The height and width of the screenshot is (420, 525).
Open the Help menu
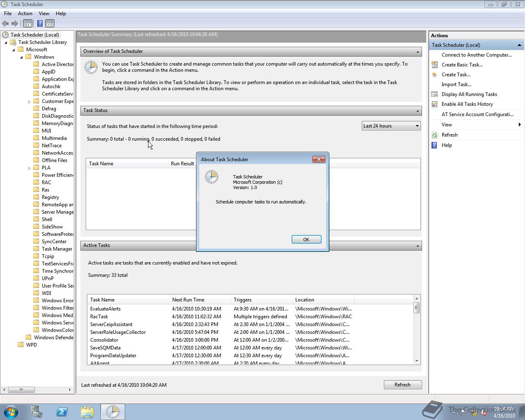tap(61, 14)
